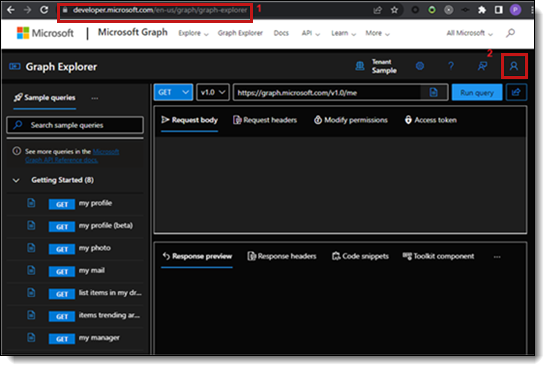Click doc icon beside my profile
Screen dimensions: 550x371
coord(31,203)
